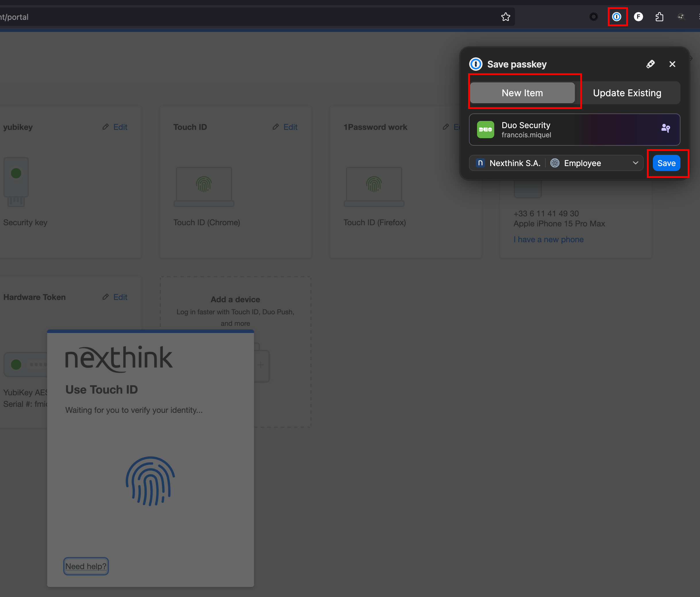Switch to the Update Existing tab
The width and height of the screenshot is (700, 597).
pos(627,93)
